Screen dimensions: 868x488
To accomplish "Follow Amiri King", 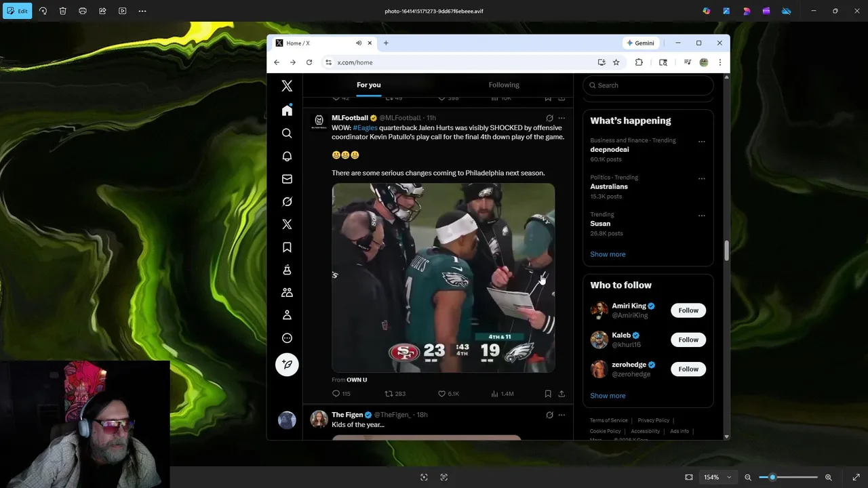I will [x=688, y=310].
